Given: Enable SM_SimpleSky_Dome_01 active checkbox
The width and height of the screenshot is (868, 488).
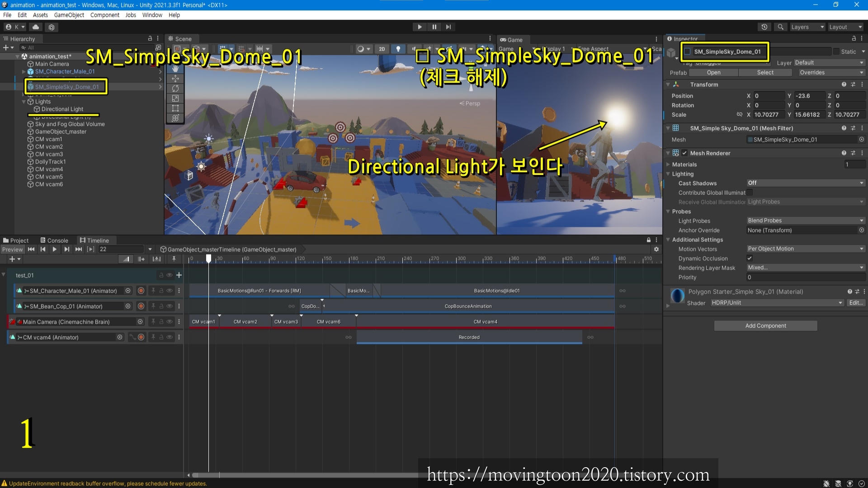Looking at the screenshot, I should pos(688,52).
